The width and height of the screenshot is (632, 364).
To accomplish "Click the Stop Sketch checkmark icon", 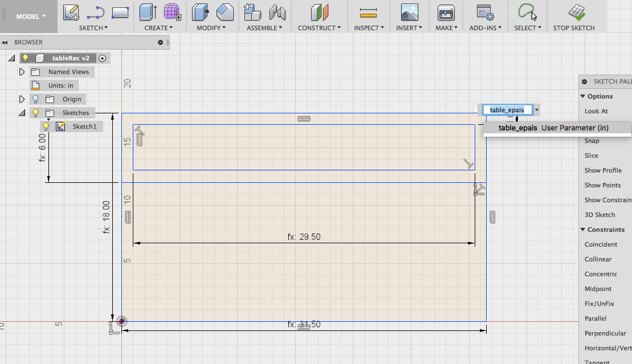I will click(577, 13).
